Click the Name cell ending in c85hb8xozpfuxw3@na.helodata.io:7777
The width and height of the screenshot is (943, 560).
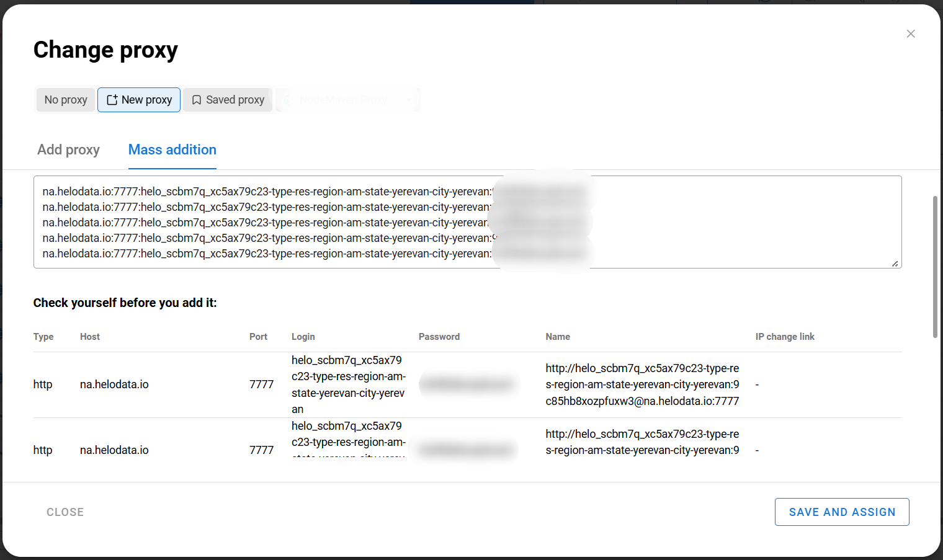643,384
